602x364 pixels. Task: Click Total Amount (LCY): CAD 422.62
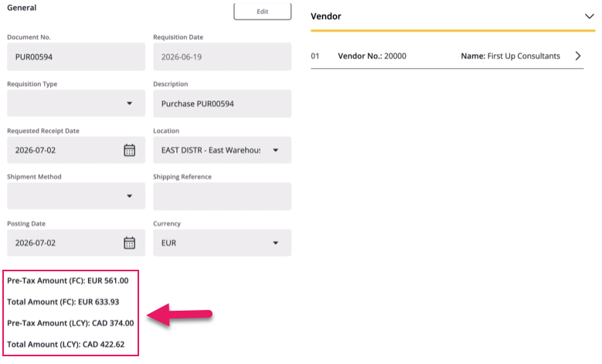66,345
